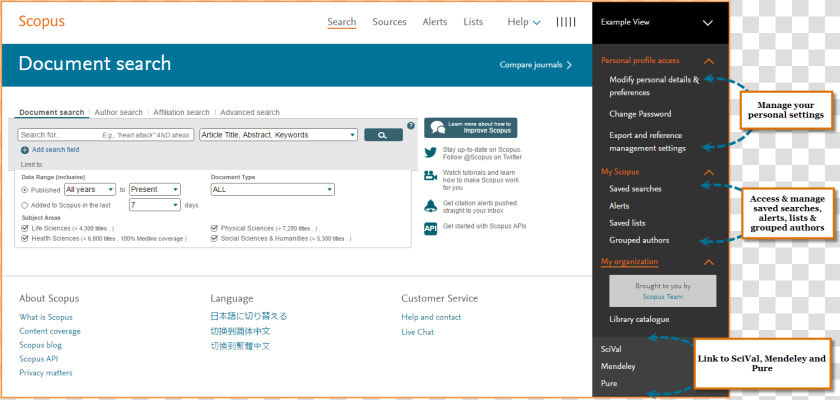Click the citation alerts bell icon
Screen dimensions: 840x400
click(431, 206)
